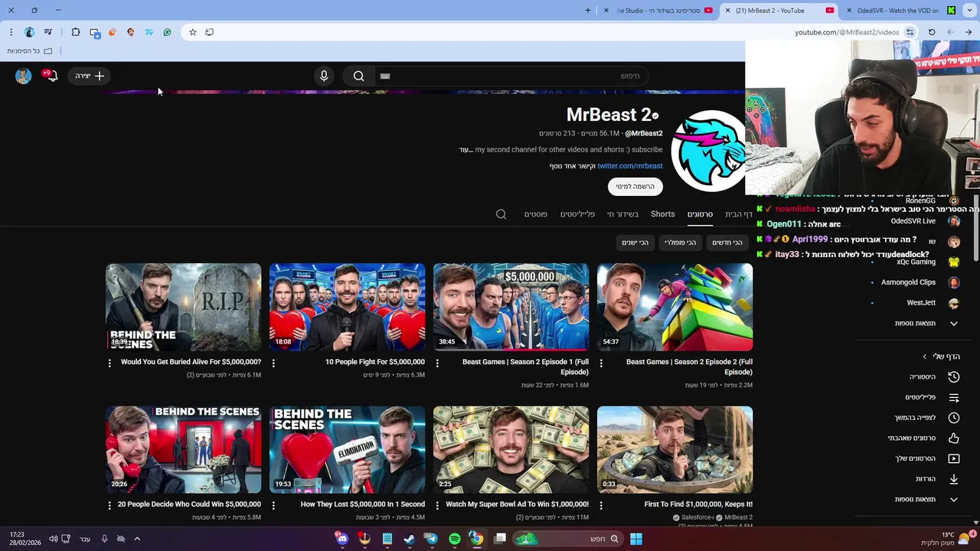Click the YouTube search magnifier button
The image size is (980, 551).
pyautogui.click(x=358, y=76)
